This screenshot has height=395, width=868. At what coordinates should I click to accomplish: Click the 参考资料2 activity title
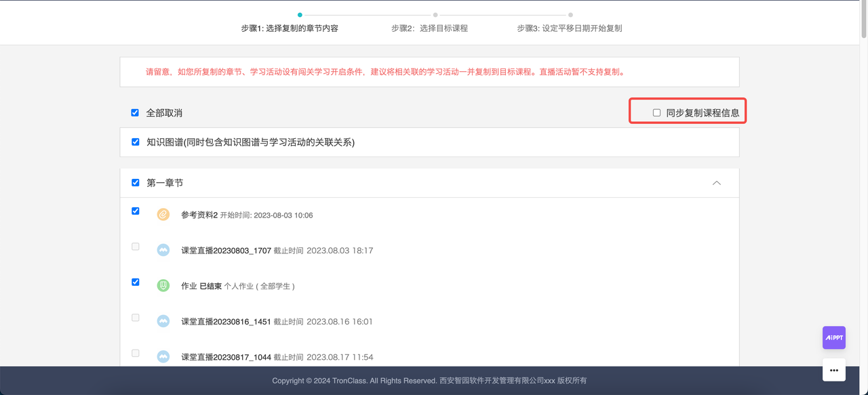[199, 215]
